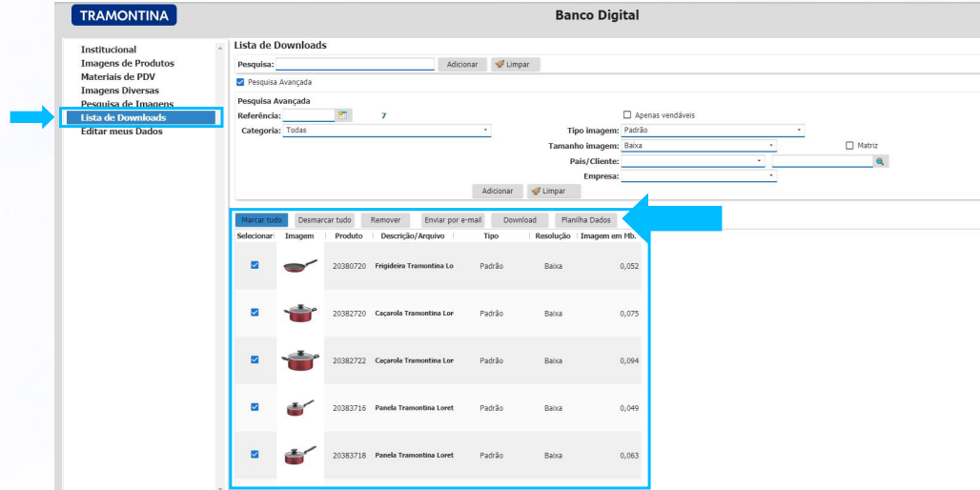Click the Marcar tudo button
This screenshot has height=490, width=980.
pos(261,220)
